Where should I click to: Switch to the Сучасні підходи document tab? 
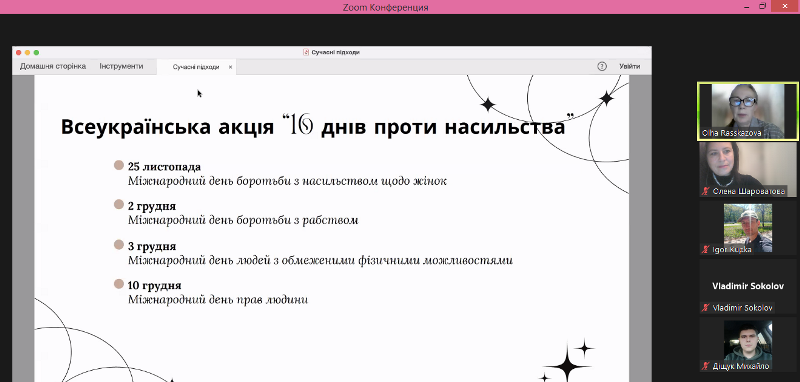196,67
